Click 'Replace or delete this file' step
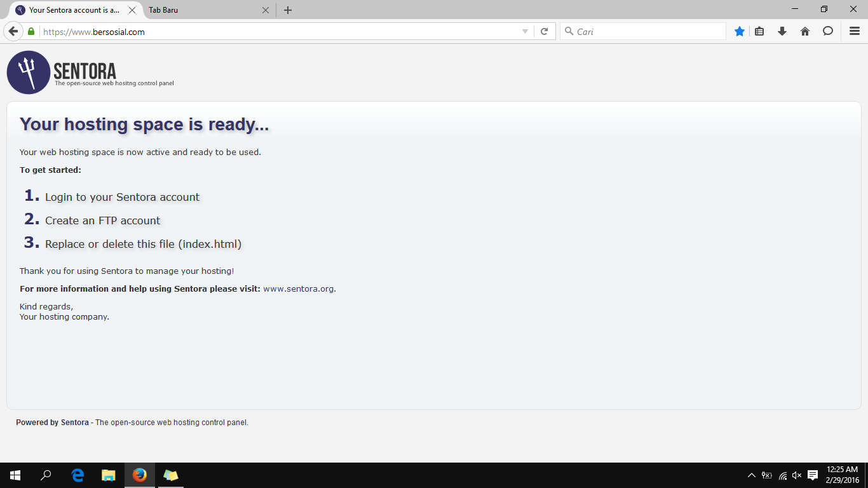This screenshot has height=488, width=868. [x=144, y=244]
